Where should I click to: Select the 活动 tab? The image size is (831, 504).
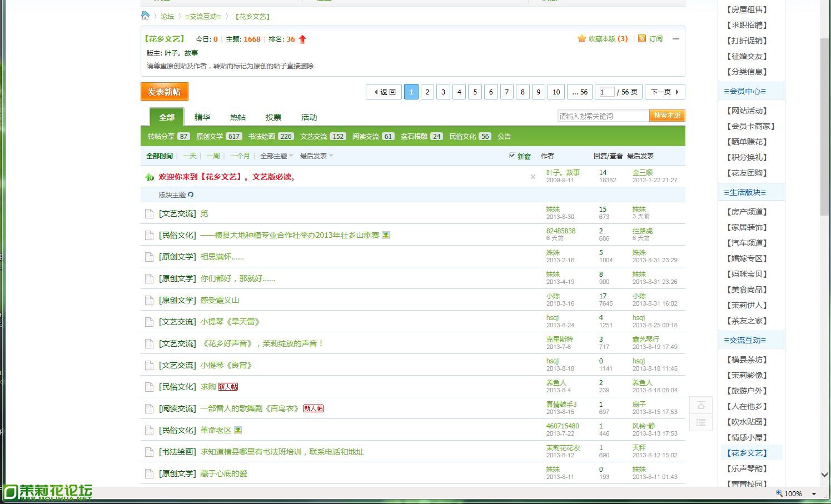(x=309, y=117)
